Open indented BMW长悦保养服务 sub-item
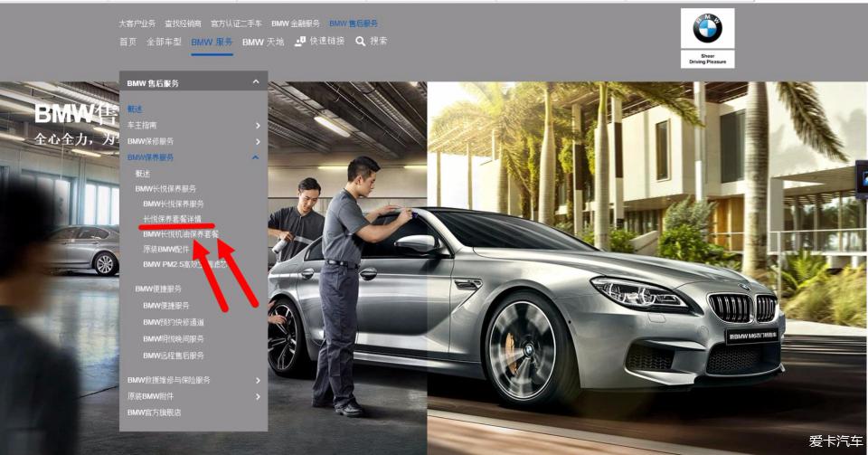The image size is (868, 455). [174, 204]
